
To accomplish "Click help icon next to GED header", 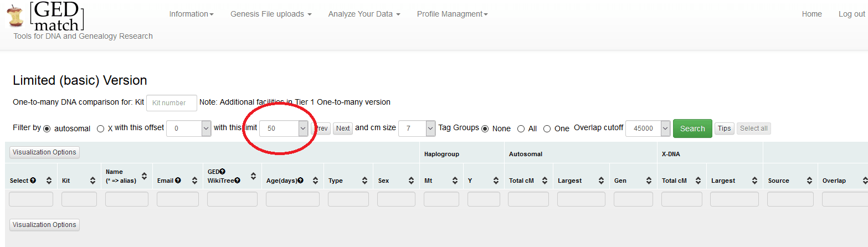I will [x=223, y=172].
